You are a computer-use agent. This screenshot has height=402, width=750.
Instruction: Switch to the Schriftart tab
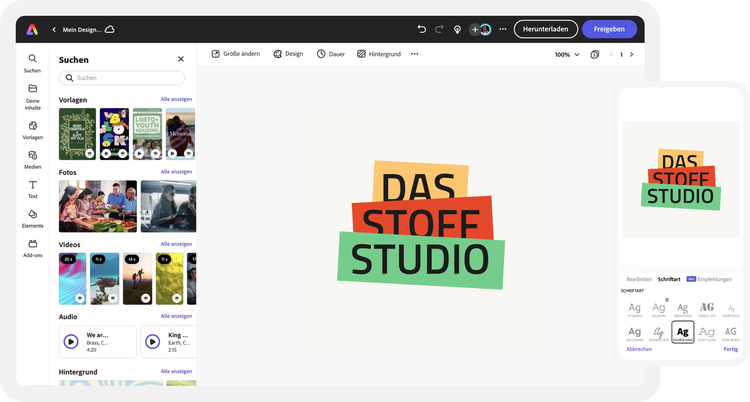(x=669, y=279)
